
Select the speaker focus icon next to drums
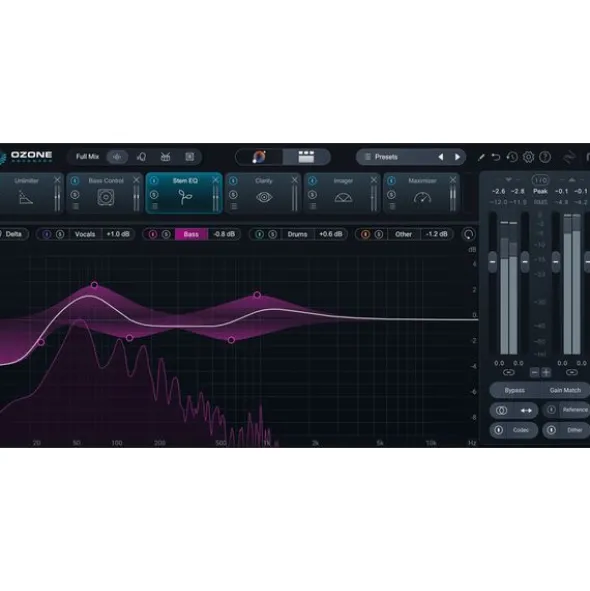(x=190, y=157)
